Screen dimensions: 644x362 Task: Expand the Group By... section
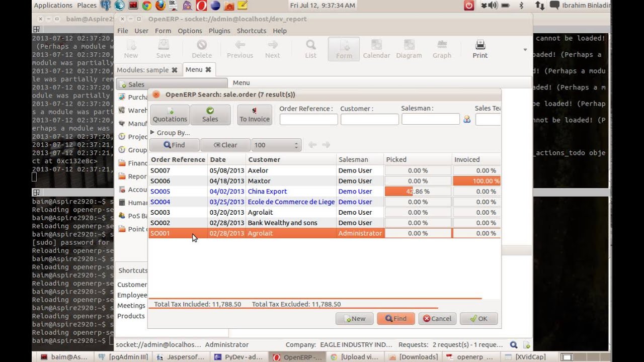coord(170,133)
